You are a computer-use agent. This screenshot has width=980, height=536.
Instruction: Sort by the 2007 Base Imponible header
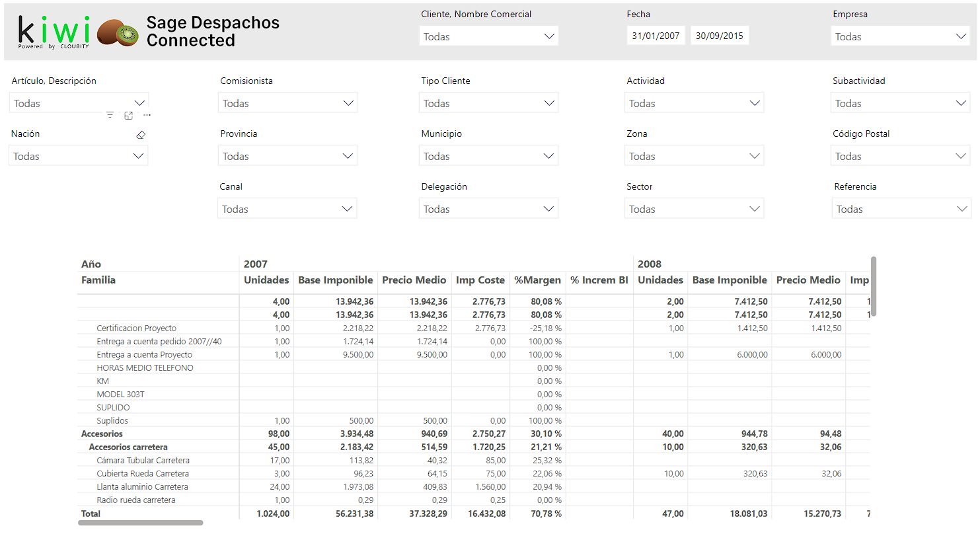tap(336, 280)
